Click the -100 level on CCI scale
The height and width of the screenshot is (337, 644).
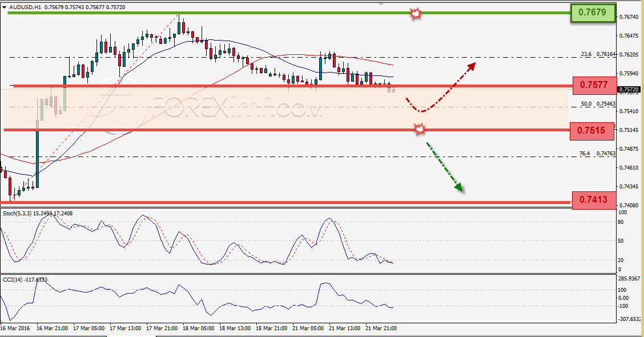pos(623,306)
